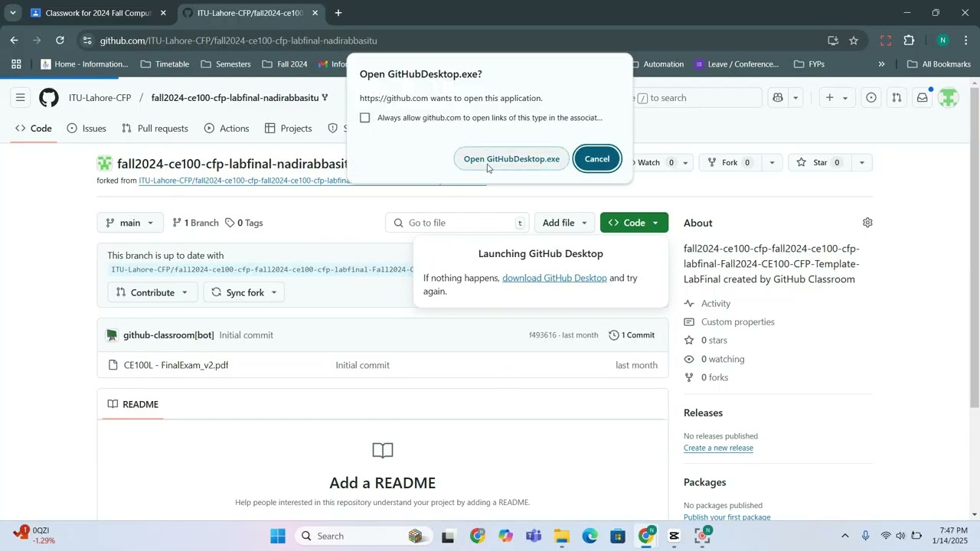Open the 1 Commit history link
Image resolution: width=980 pixels, height=551 pixels.
632,335
